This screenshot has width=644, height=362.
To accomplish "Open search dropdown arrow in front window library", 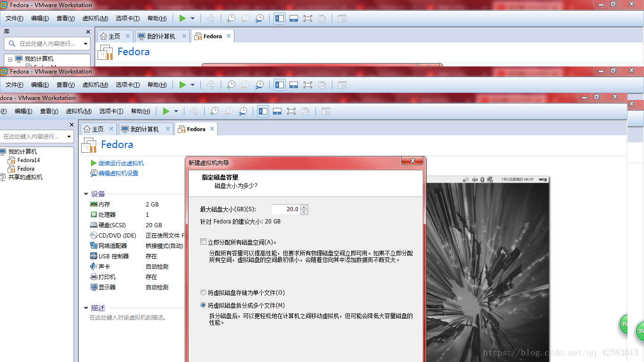I will tap(69, 137).
